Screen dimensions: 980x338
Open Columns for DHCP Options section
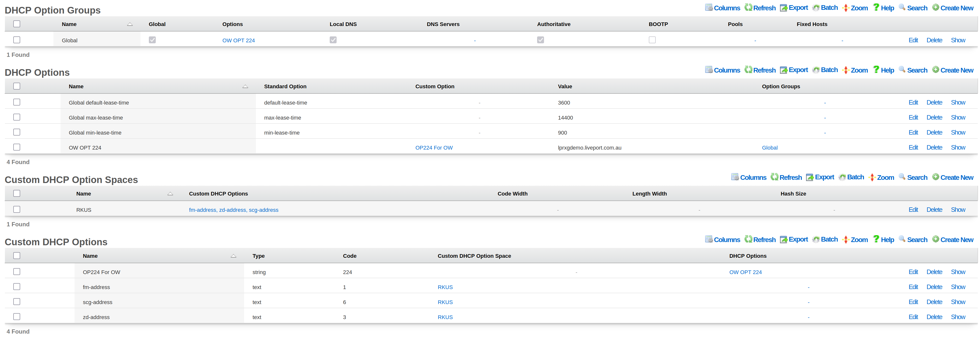722,70
